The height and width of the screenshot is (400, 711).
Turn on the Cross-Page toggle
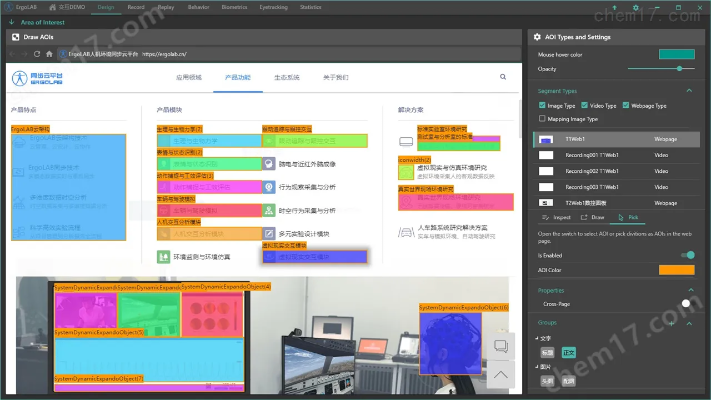coord(687,303)
